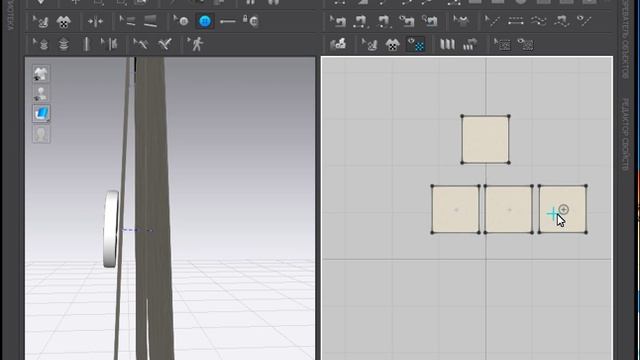Image resolution: width=640 pixels, height=360 pixels.
Task: Select Edit Texture (2D) in 2D toolbar
Action: (x=369, y=44)
